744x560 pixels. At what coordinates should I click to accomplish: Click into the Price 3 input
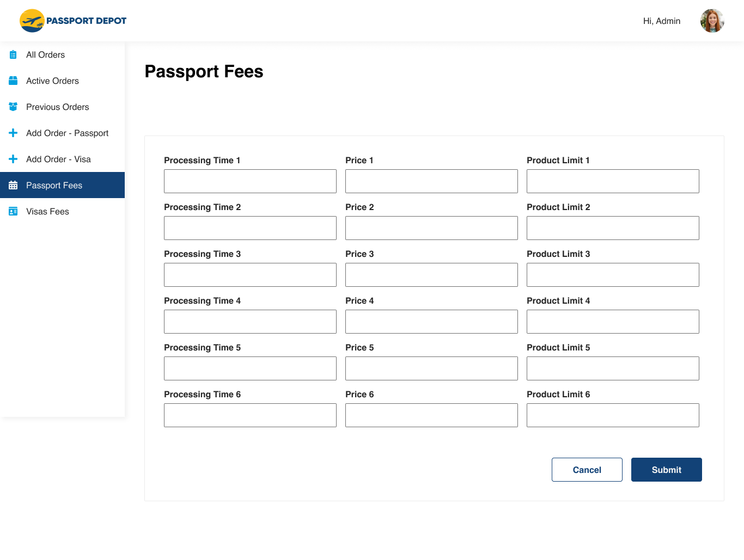[x=431, y=275]
